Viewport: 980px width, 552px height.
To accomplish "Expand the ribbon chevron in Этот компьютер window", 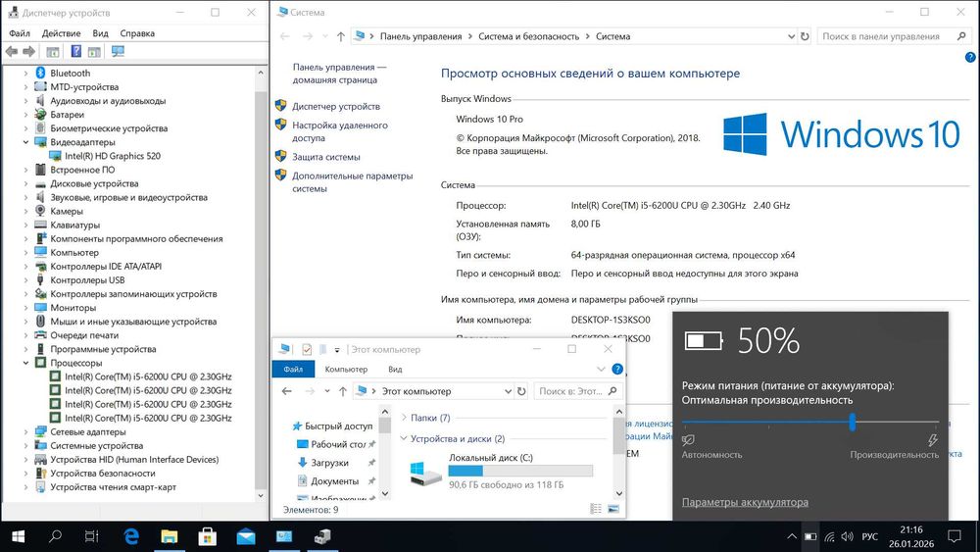I will tap(601, 369).
